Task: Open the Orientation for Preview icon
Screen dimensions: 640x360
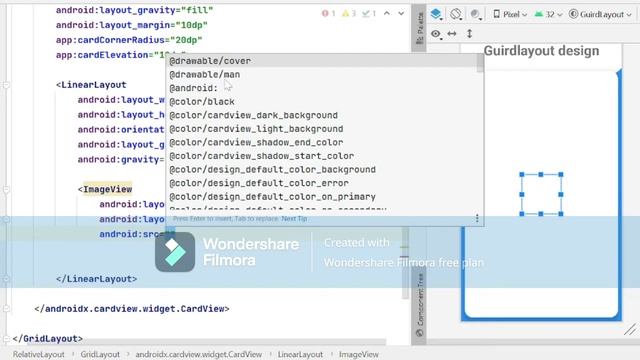Action: pyautogui.click(x=456, y=14)
